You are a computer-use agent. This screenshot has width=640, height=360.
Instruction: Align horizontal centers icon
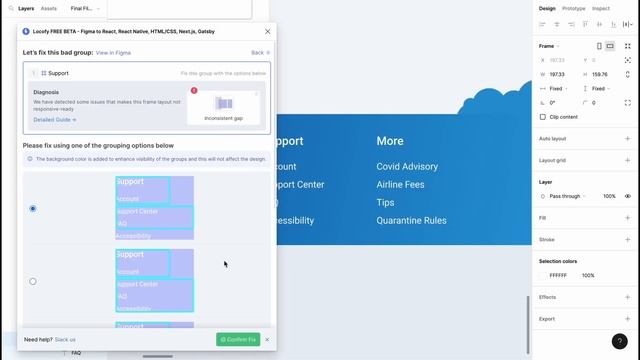coord(557,24)
